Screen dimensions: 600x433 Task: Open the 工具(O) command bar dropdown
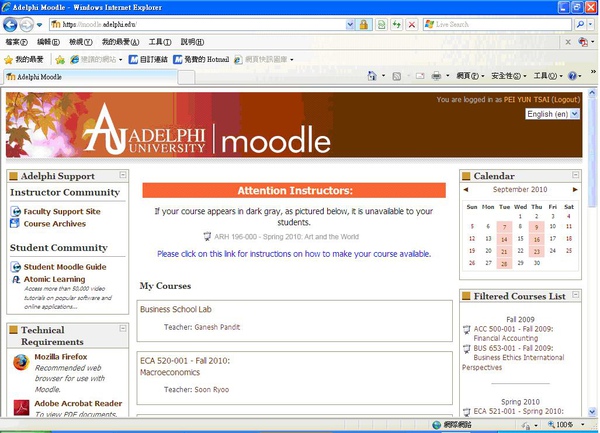[548, 76]
